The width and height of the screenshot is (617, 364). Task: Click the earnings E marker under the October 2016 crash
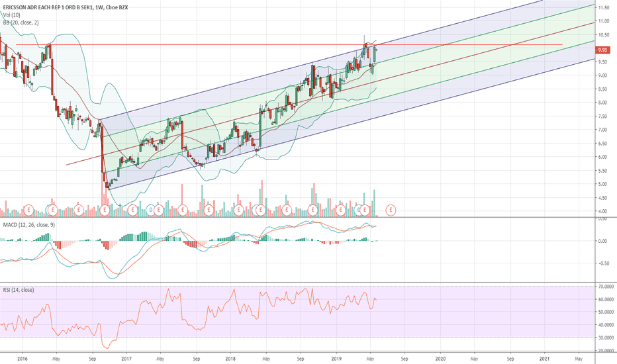(x=105, y=210)
